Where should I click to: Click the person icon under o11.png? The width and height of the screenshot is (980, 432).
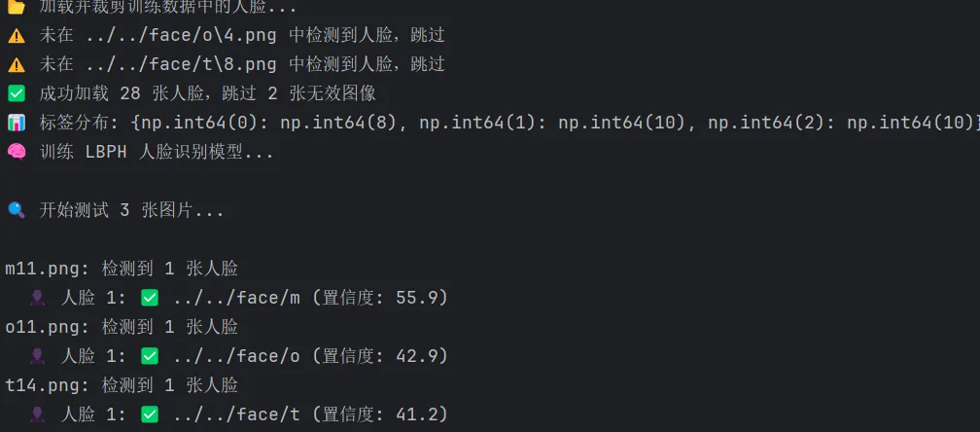[38, 356]
